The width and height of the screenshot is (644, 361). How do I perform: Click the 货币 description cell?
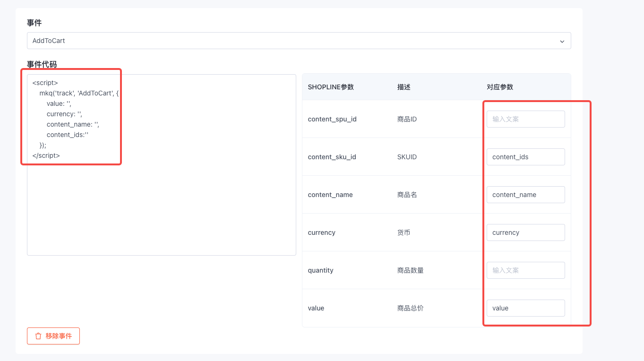coord(404,232)
